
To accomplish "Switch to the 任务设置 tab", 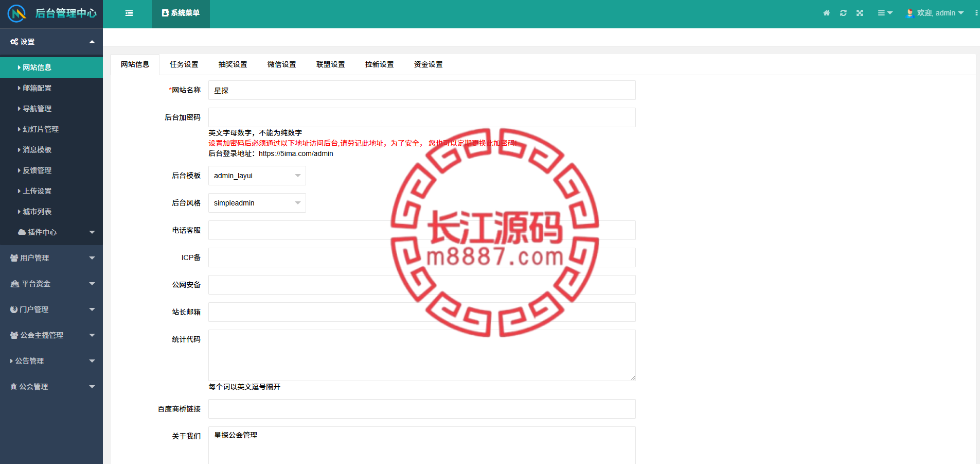I will tap(184, 64).
